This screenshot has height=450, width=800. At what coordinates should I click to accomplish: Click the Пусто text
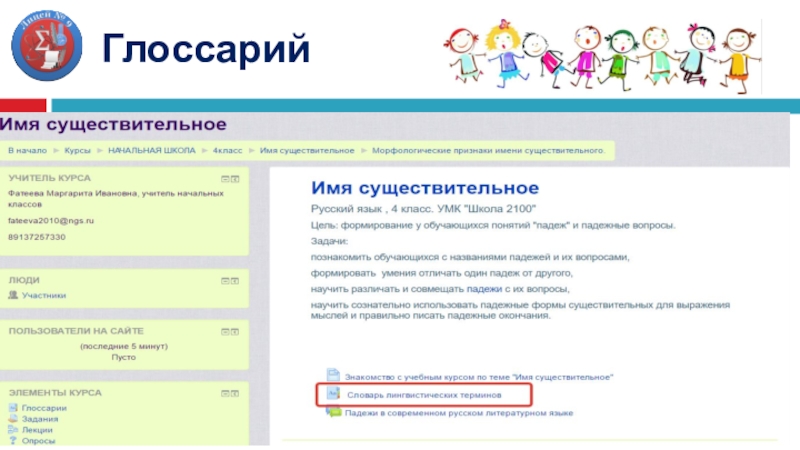point(123,357)
